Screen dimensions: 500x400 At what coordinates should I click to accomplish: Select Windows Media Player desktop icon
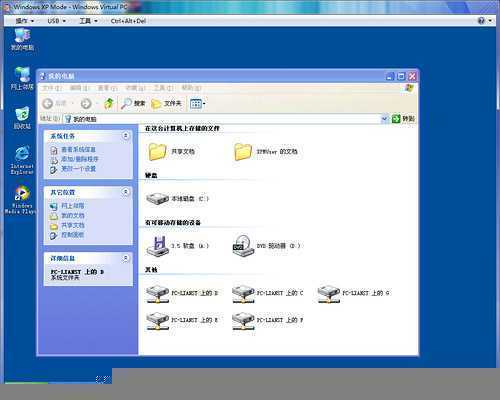click(21, 199)
